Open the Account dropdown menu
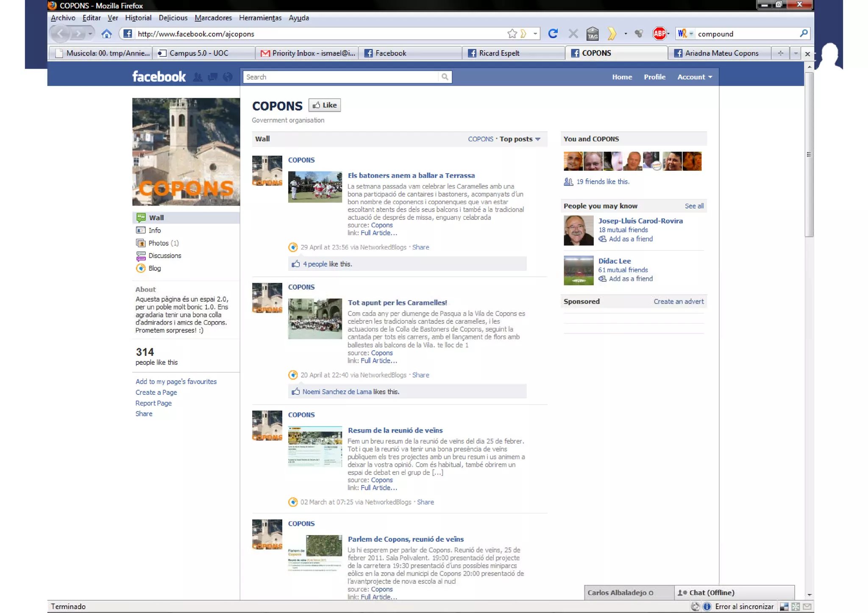Viewport: 868px width, 613px height. pos(695,77)
